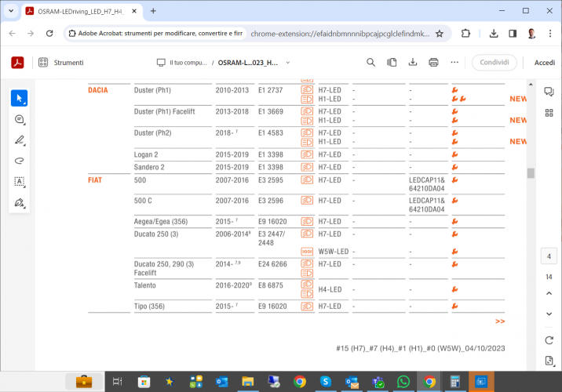
Task: Print the PDF document
Action: (x=433, y=63)
